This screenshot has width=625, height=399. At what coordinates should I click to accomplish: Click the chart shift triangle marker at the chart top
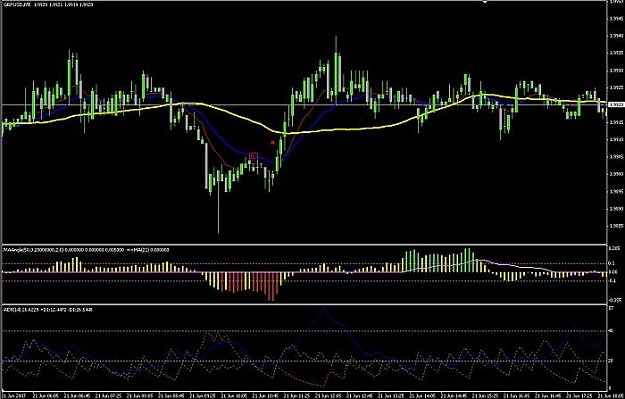click(x=485, y=2)
